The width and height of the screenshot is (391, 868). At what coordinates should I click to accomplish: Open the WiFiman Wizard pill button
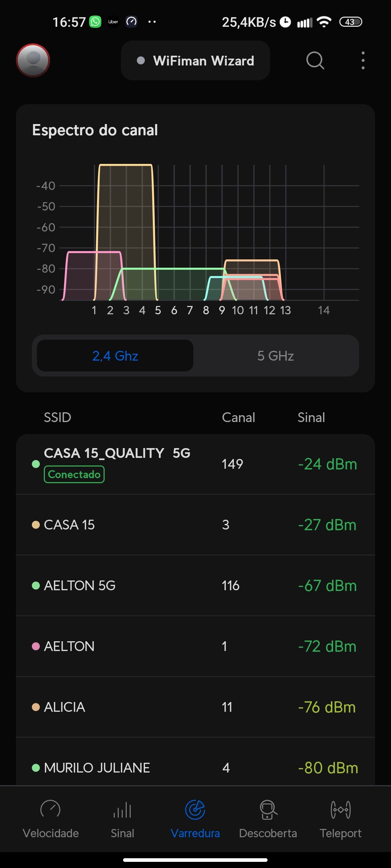point(195,61)
